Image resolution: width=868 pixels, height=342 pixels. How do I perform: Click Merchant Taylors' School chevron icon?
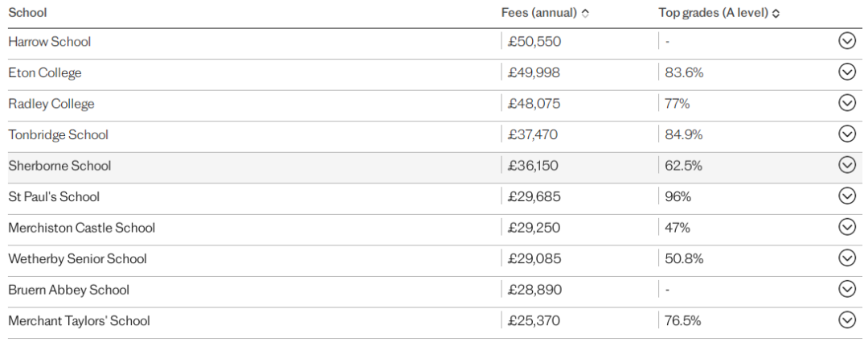click(x=847, y=320)
